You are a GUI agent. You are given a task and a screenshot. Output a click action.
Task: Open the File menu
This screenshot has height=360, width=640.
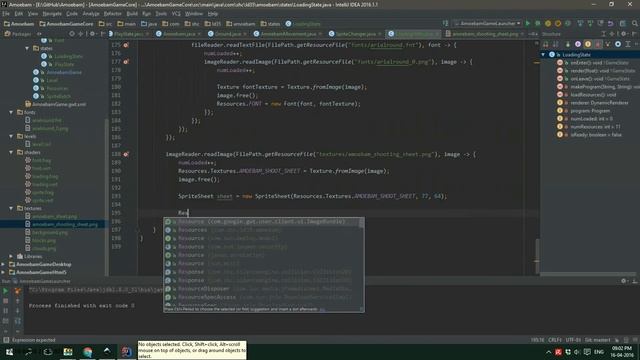(6, 14)
